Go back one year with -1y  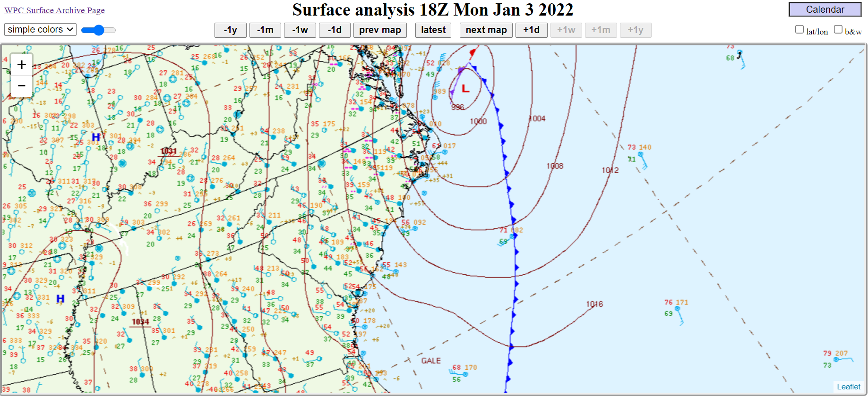[231, 30]
